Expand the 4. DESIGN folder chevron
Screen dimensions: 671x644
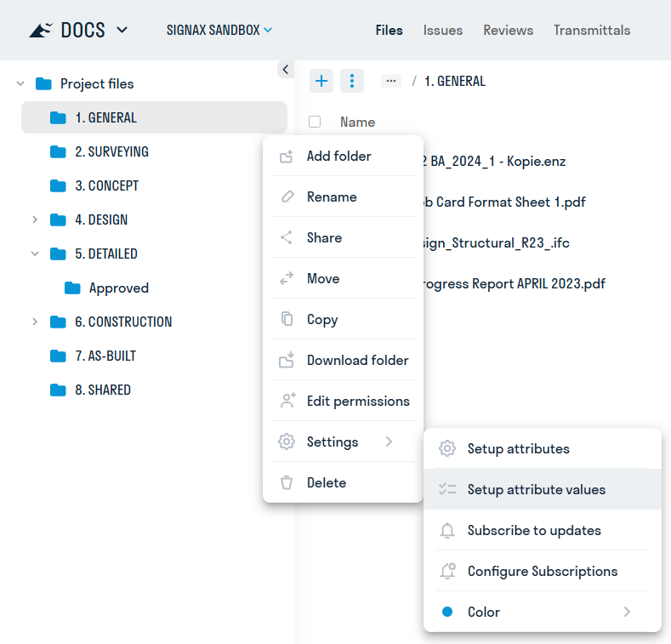point(35,219)
